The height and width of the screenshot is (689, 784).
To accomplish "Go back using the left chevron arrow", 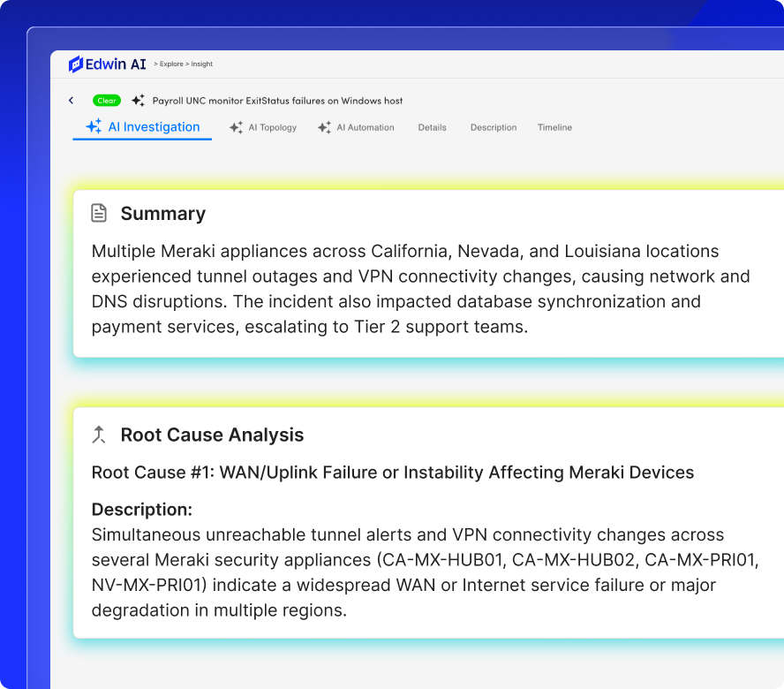I will point(71,101).
